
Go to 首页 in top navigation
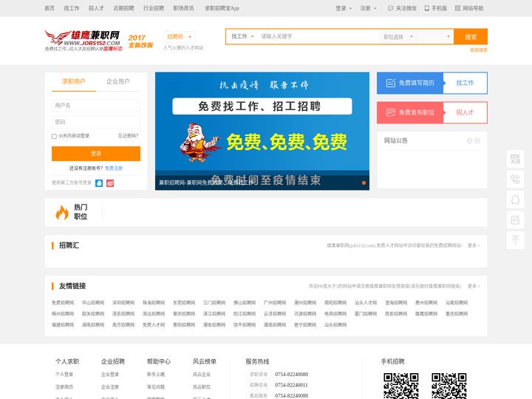[x=50, y=8]
